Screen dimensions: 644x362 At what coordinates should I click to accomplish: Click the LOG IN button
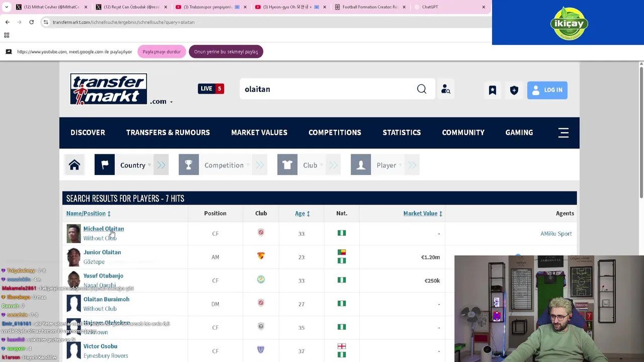[x=547, y=90]
